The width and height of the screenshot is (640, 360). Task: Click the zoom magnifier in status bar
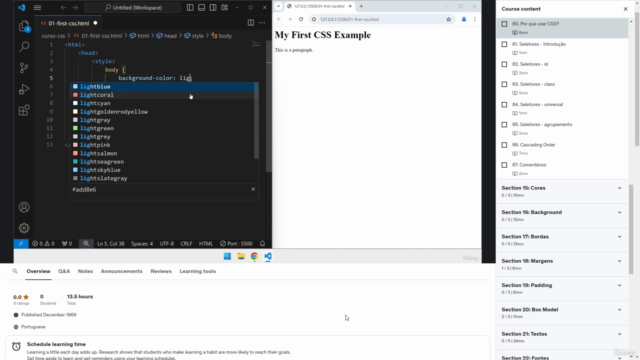pos(86,244)
